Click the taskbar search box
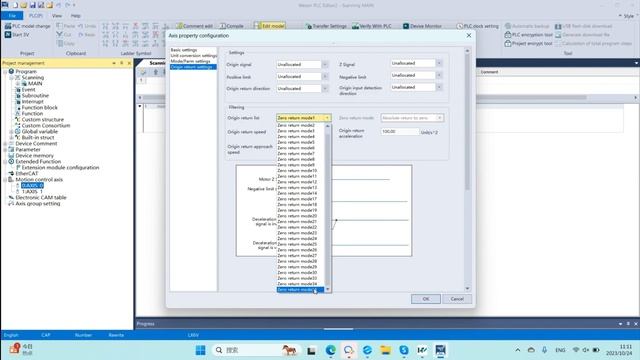This screenshot has height=360, width=640. [256, 350]
